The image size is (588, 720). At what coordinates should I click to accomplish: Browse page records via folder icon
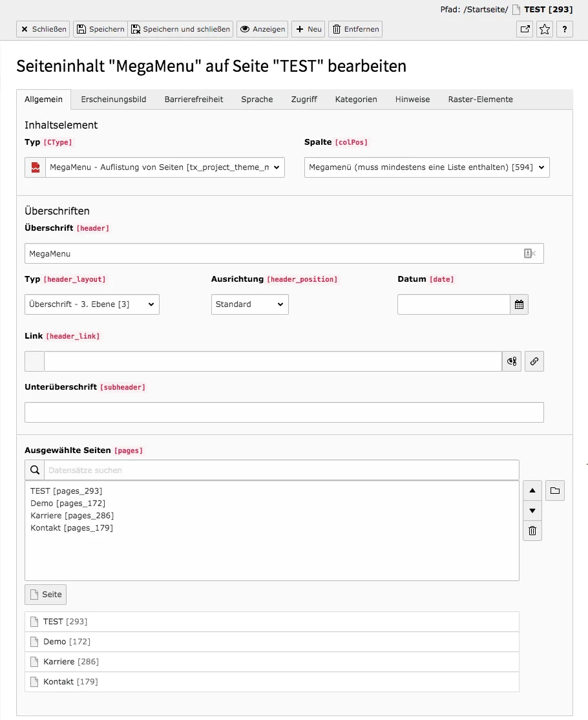tap(554, 490)
